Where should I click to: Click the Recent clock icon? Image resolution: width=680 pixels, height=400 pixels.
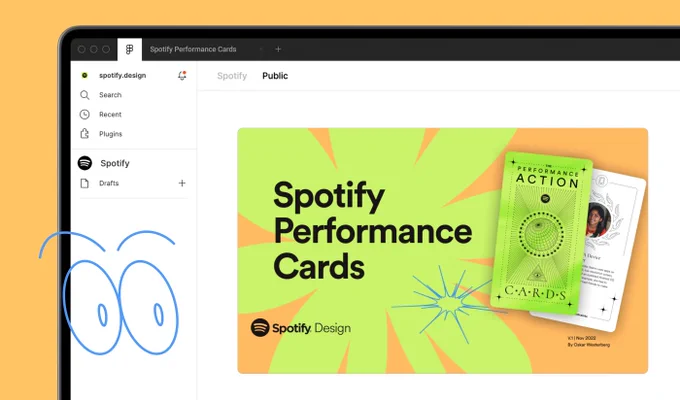click(x=85, y=115)
